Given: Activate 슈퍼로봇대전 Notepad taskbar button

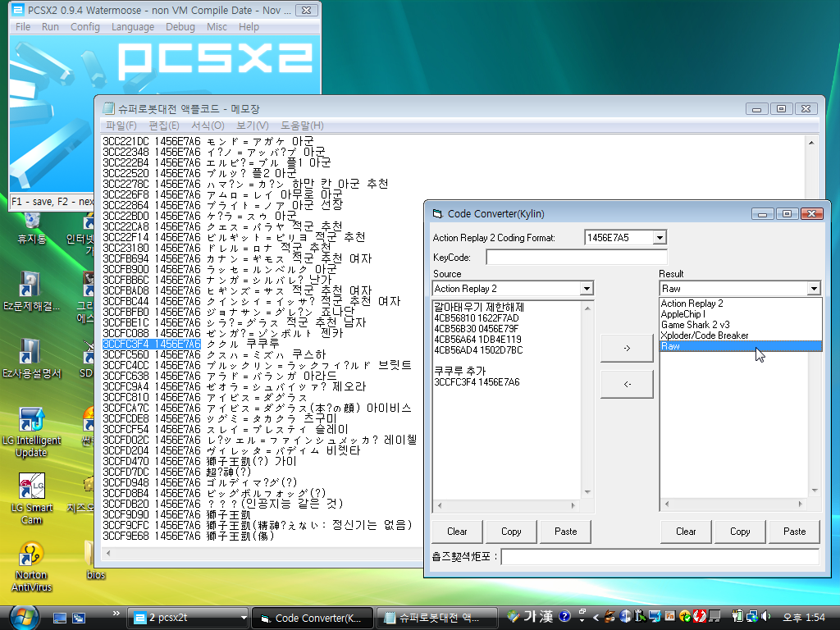Looking at the screenshot, I should (x=436, y=618).
